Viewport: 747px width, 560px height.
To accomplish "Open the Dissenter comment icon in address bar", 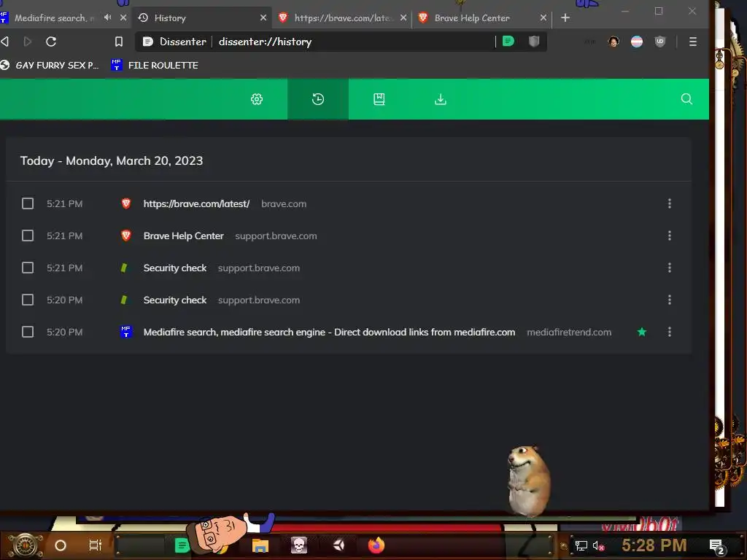I will pos(508,41).
